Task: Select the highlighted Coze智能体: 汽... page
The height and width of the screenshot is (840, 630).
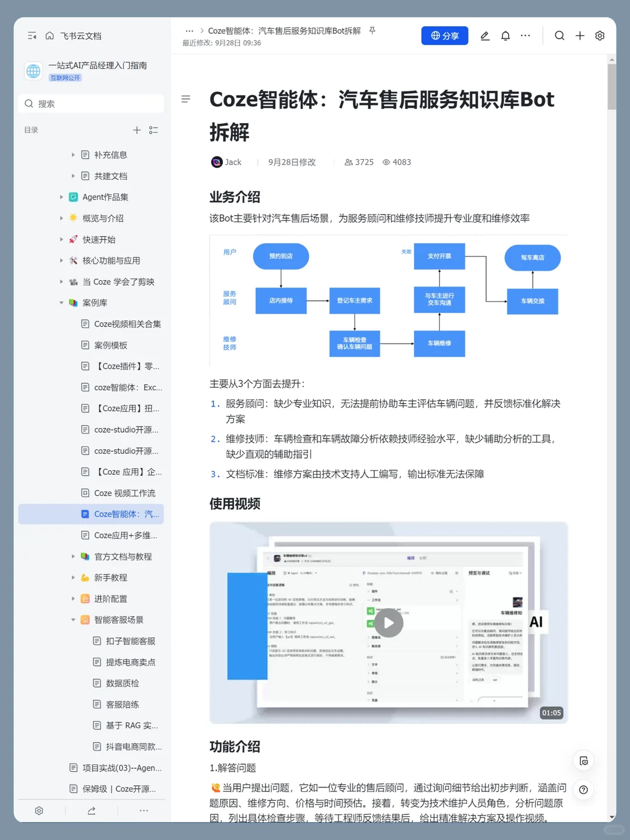Action: (91, 514)
